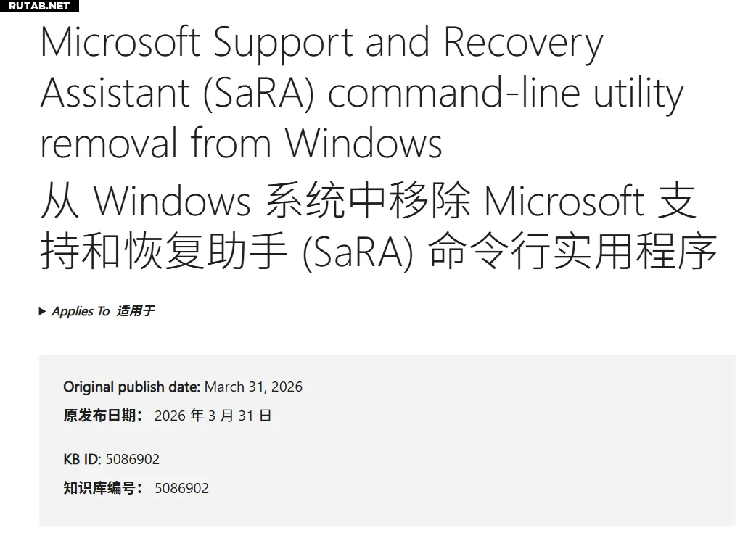The image size is (756, 549).
Task: Click the number 5086902 beside 知识库编号
Action: pyautogui.click(x=181, y=488)
